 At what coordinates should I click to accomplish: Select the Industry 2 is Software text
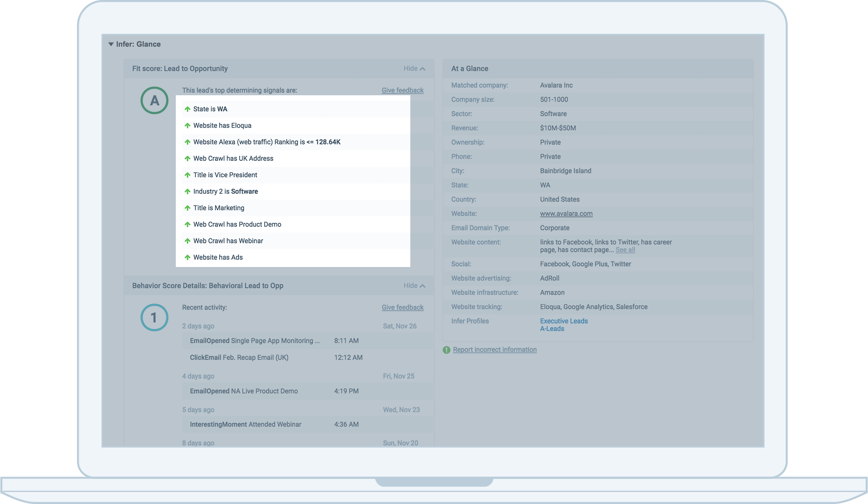click(x=225, y=191)
